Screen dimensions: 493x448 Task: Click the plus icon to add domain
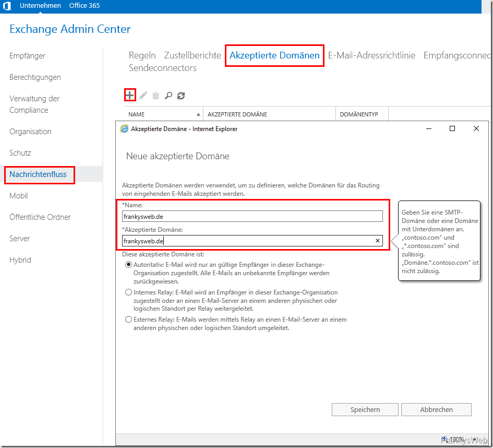click(130, 96)
